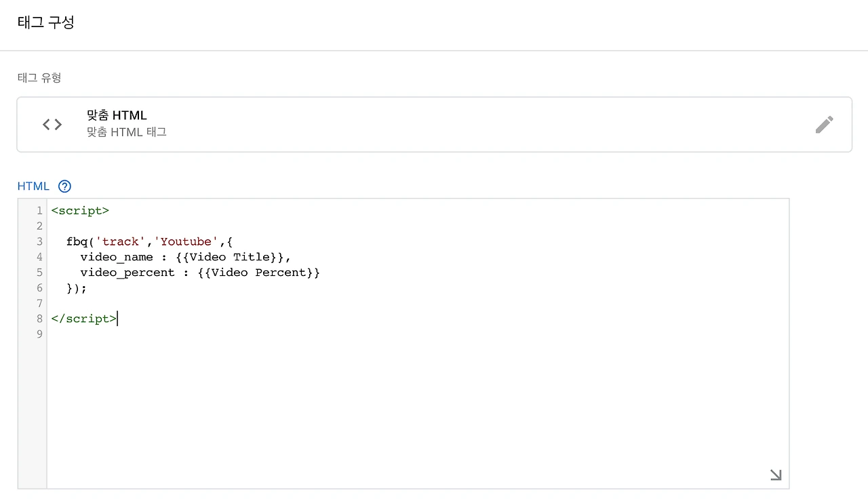868x499 pixels.
Task: Click the video_name property key
Action: pos(117,258)
